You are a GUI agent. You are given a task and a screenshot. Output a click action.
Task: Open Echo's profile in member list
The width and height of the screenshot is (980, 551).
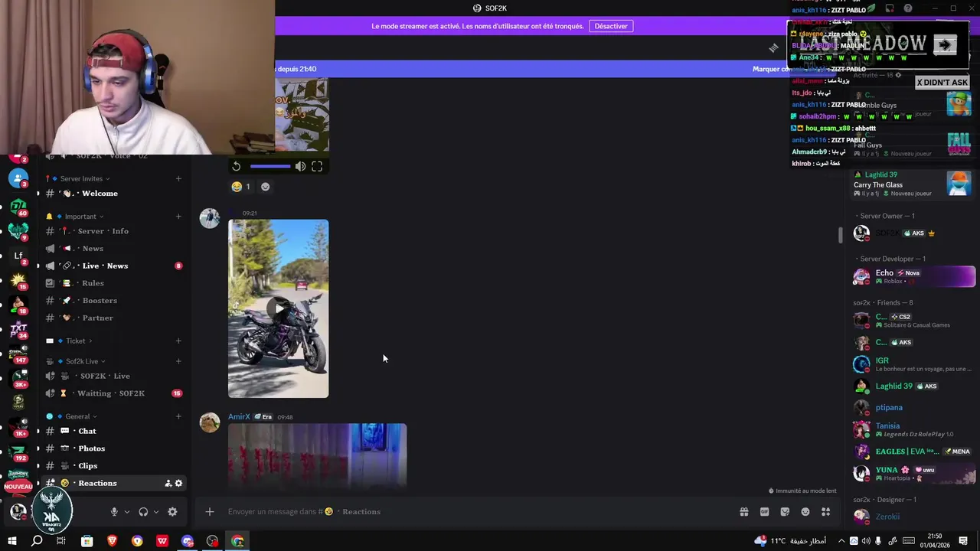coord(914,276)
